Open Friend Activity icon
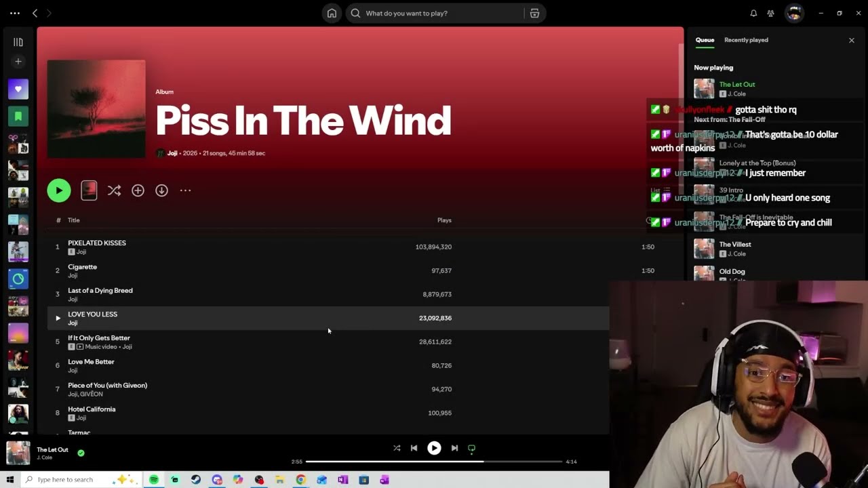The height and width of the screenshot is (488, 868). click(x=771, y=13)
